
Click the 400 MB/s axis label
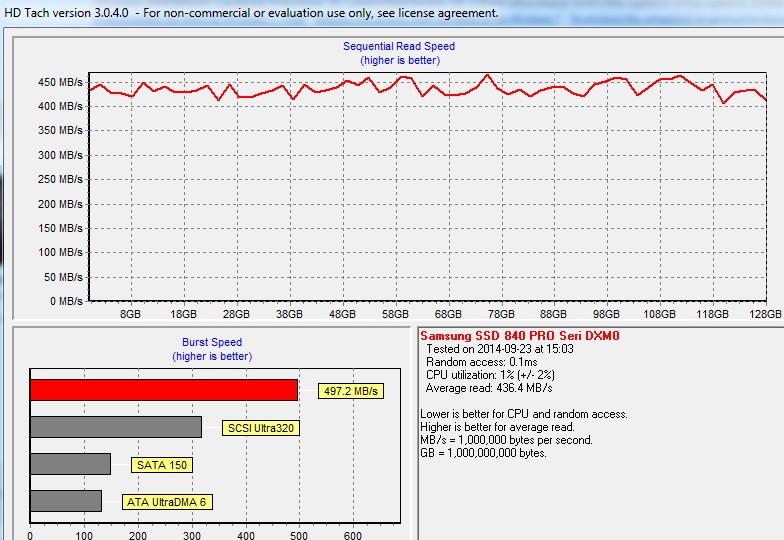tap(60, 106)
